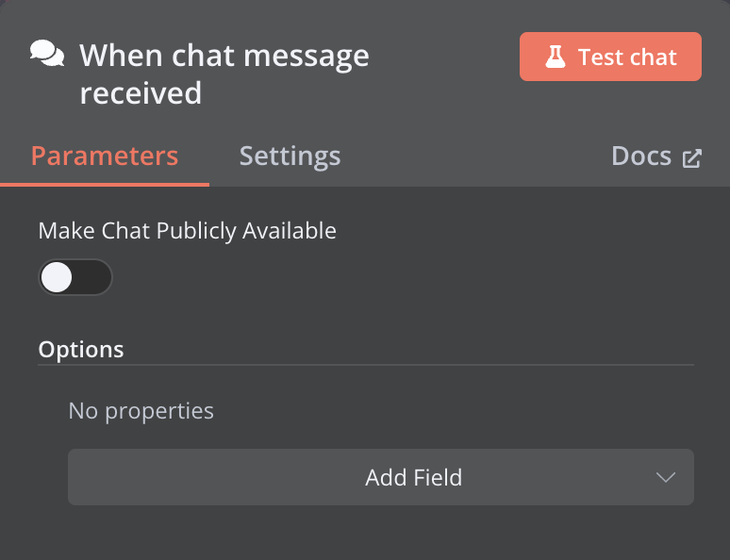Click the Options section heading
The height and width of the screenshot is (560, 730).
(81, 349)
